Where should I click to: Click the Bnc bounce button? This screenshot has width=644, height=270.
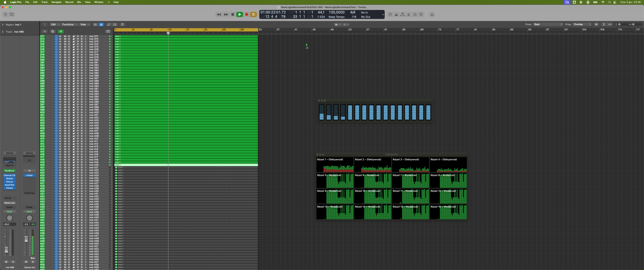[x=33, y=258]
